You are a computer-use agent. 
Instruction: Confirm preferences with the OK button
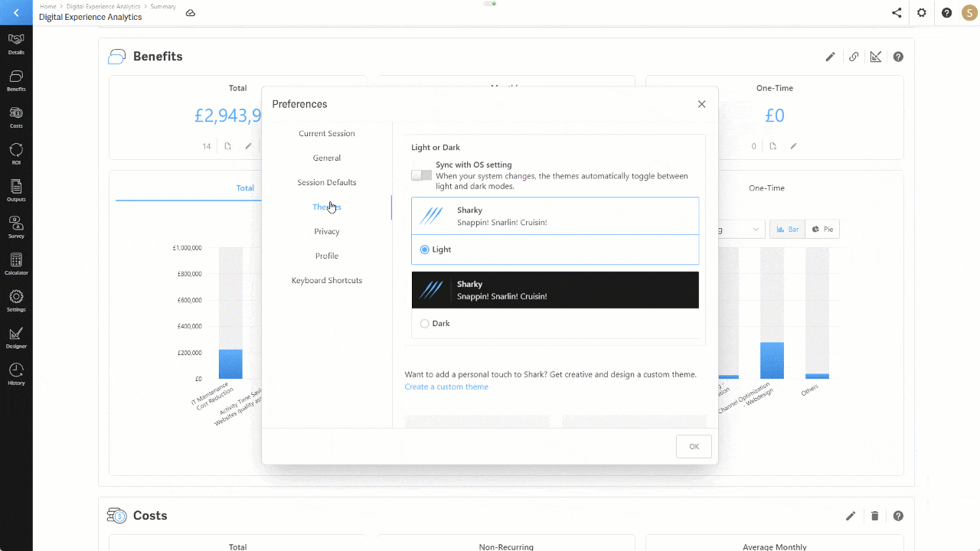click(693, 446)
